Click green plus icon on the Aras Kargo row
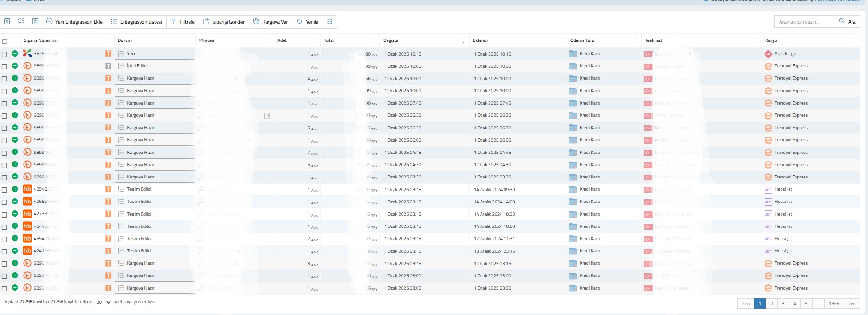This screenshot has height=315, width=868. (x=15, y=54)
